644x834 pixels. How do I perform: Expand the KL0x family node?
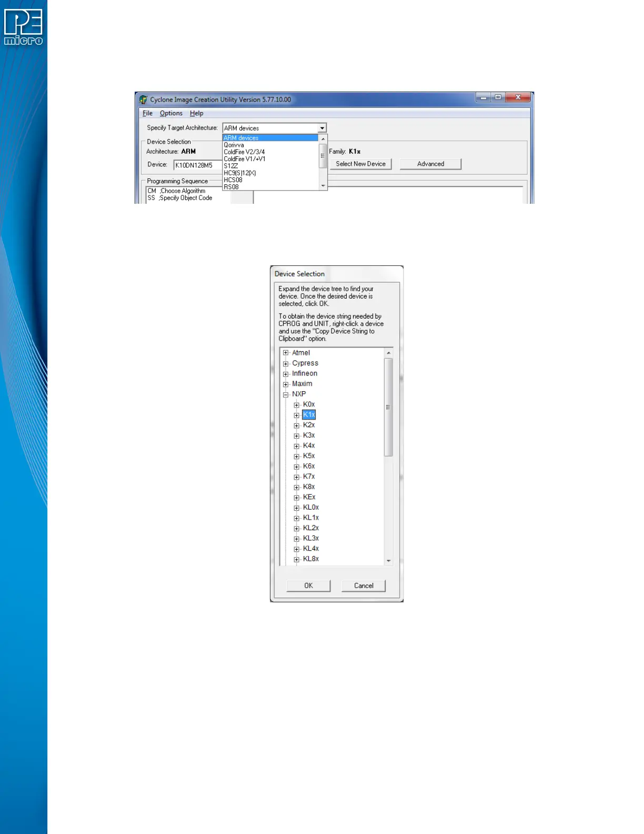click(297, 508)
